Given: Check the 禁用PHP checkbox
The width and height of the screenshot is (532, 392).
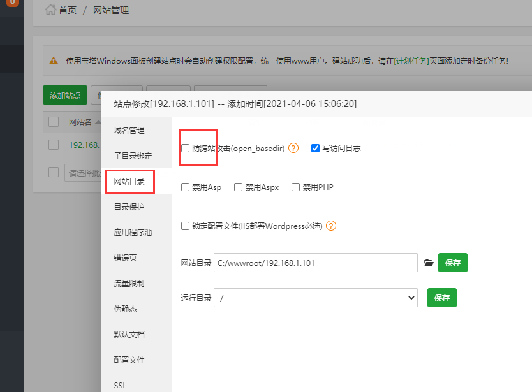Looking at the screenshot, I should pyautogui.click(x=295, y=187).
